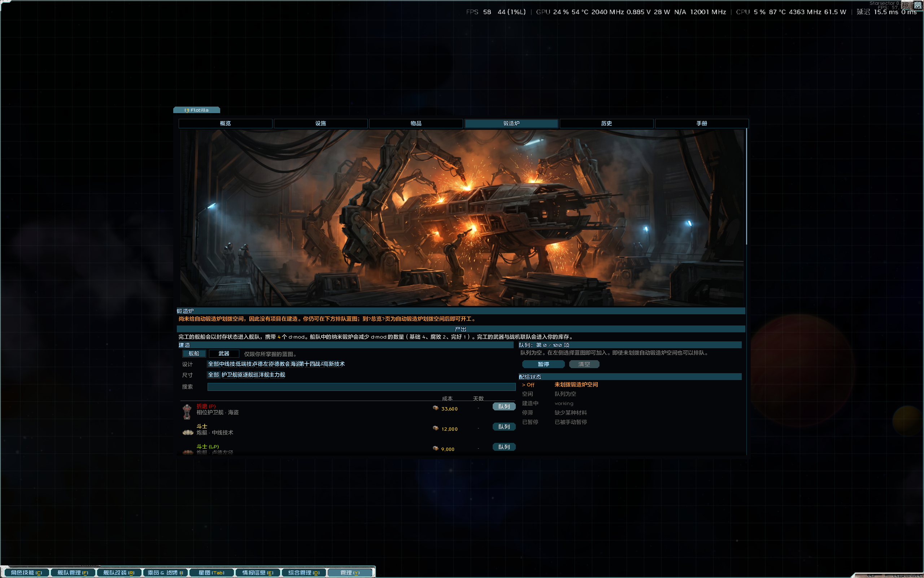Click the credits icon beside 33,600
Image resolution: width=924 pixels, height=578 pixels.
(x=435, y=408)
